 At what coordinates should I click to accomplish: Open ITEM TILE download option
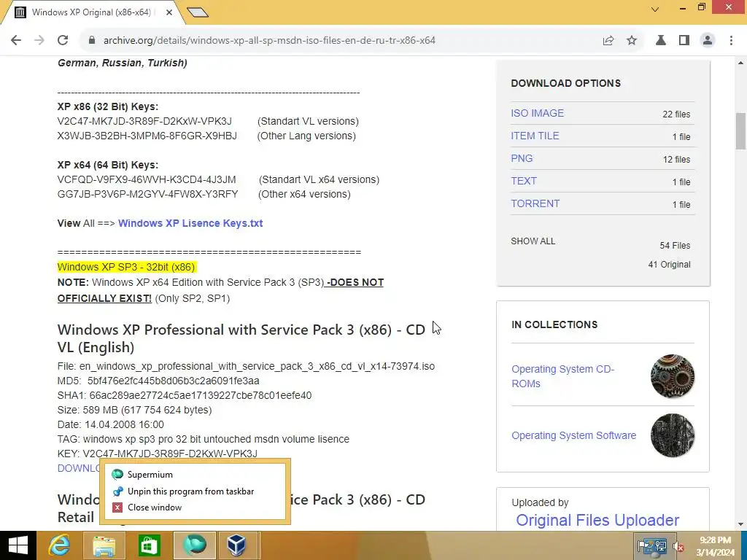535,136
